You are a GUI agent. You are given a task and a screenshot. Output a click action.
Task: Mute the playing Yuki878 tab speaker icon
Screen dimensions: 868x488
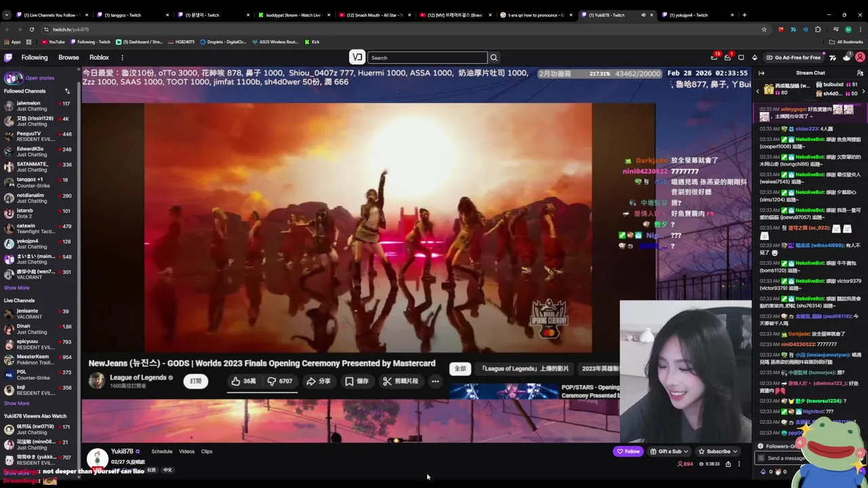click(x=643, y=15)
